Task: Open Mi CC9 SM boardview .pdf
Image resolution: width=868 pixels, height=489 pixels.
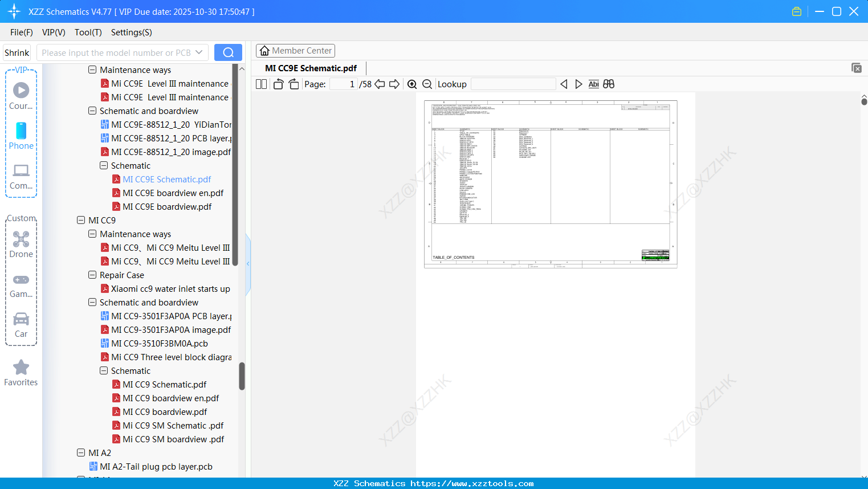Action: pyautogui.click(x=173, y=439)
